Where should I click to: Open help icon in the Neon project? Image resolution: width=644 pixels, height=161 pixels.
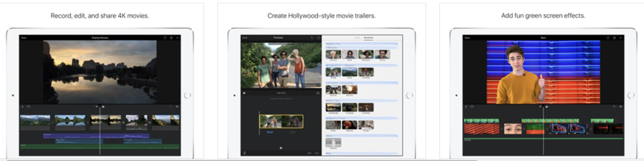(x=608, y=38)
